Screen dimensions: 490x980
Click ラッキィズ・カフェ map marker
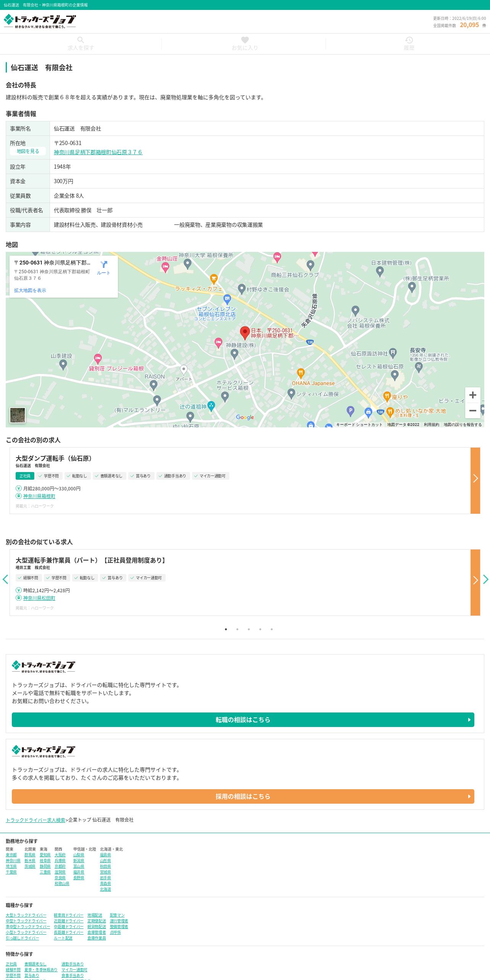point(214,279)
